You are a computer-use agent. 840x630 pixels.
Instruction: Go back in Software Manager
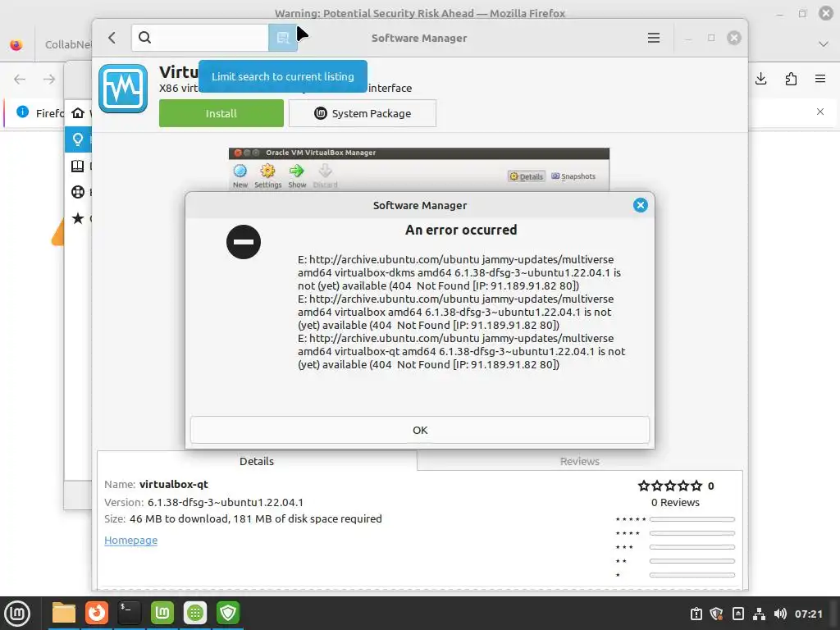pos(112,38)
